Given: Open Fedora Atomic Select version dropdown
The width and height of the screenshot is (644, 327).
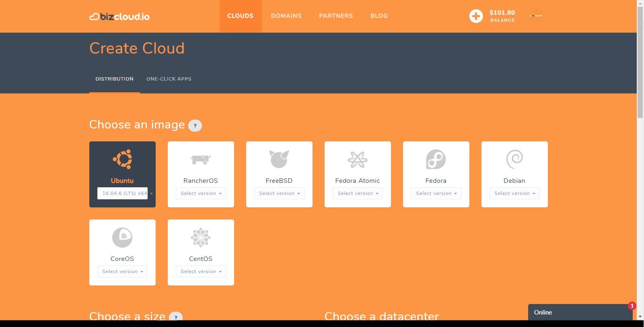Looking at the screenshot, I should point(358,193).
